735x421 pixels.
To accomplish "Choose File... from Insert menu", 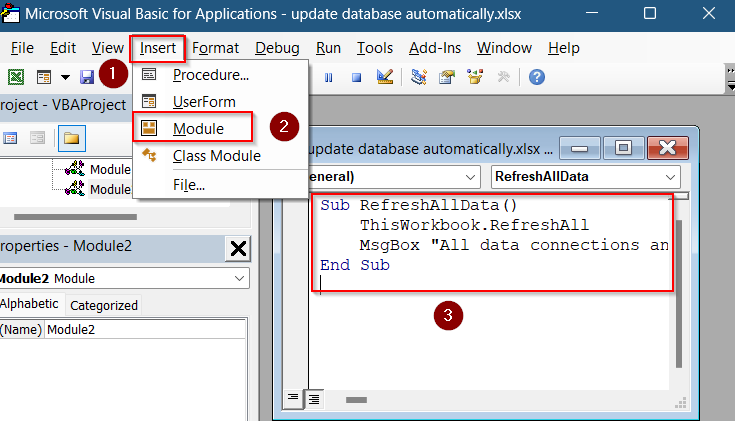I will [220, 185].
